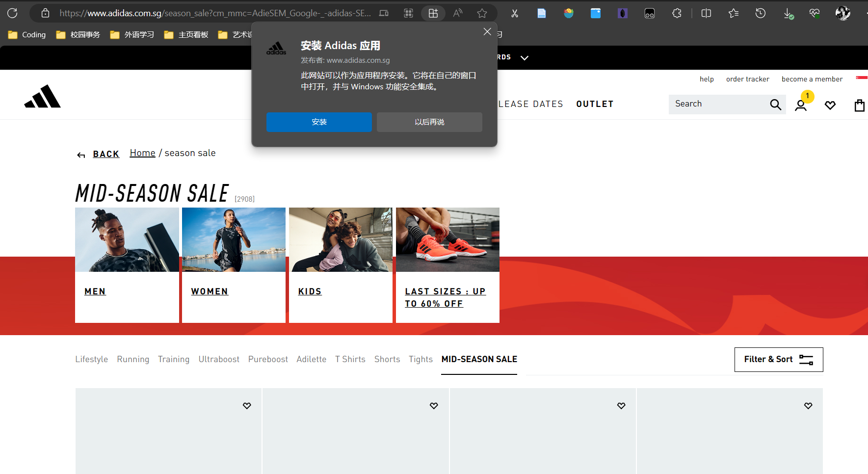Select the Training filter tab
868x474 pixels.
coord(174,359)
